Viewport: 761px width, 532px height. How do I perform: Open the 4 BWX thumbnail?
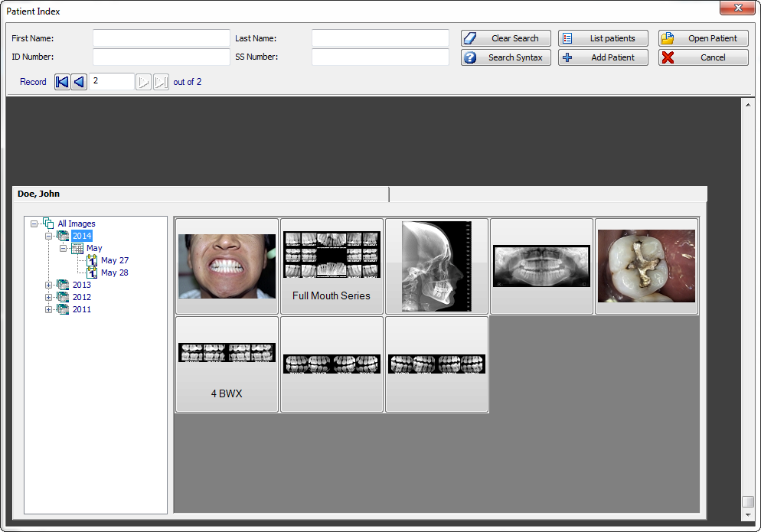(227, 364)
